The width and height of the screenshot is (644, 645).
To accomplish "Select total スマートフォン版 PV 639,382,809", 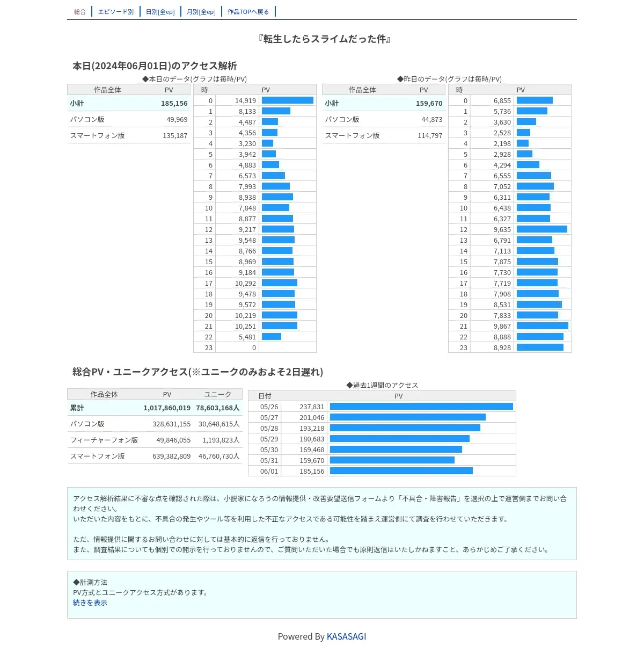I will [172, 456].
